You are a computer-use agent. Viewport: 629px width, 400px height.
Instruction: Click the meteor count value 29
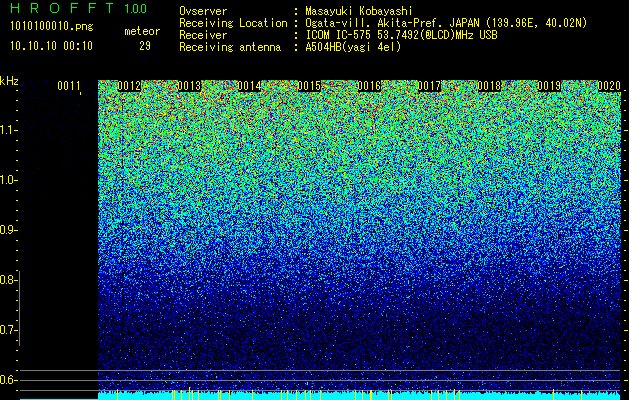145,46
